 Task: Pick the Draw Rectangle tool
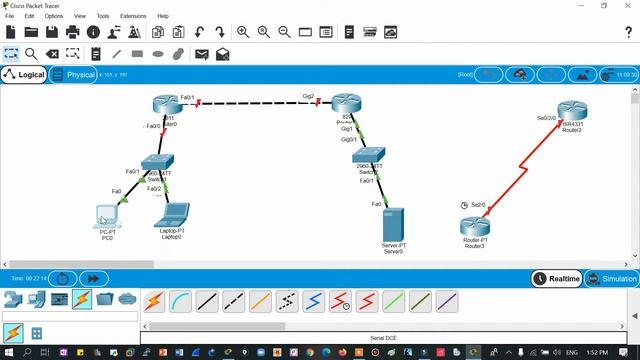(137, 53)
